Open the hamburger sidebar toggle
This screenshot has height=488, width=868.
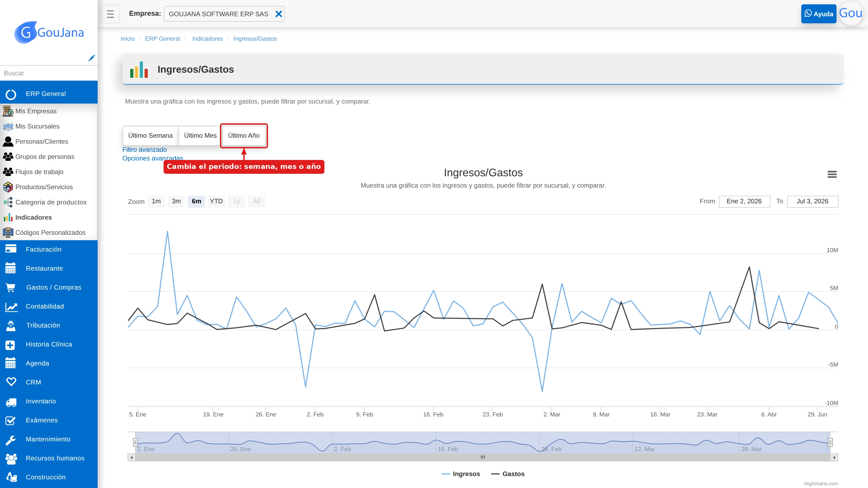(110, 14)
